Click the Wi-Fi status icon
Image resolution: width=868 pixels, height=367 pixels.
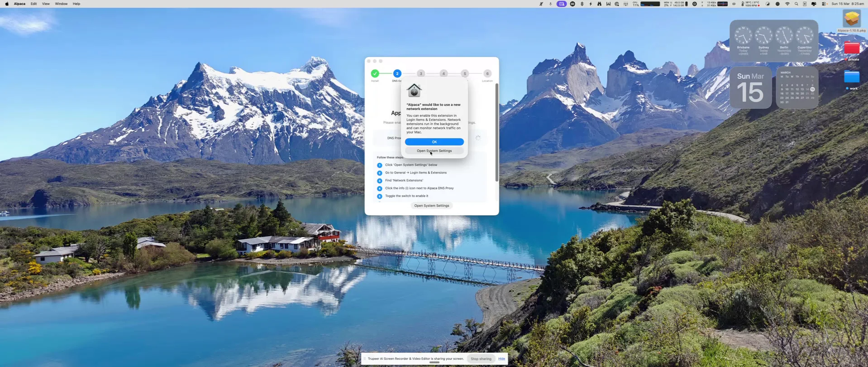pos(787,4)
